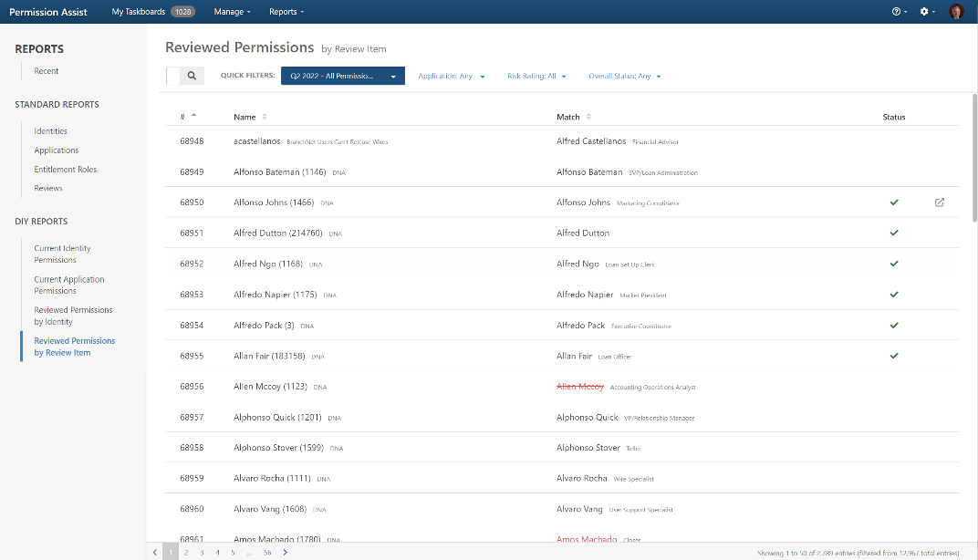
Task: Expand the Overall Status: Any filter
Action: coord(624,77)
